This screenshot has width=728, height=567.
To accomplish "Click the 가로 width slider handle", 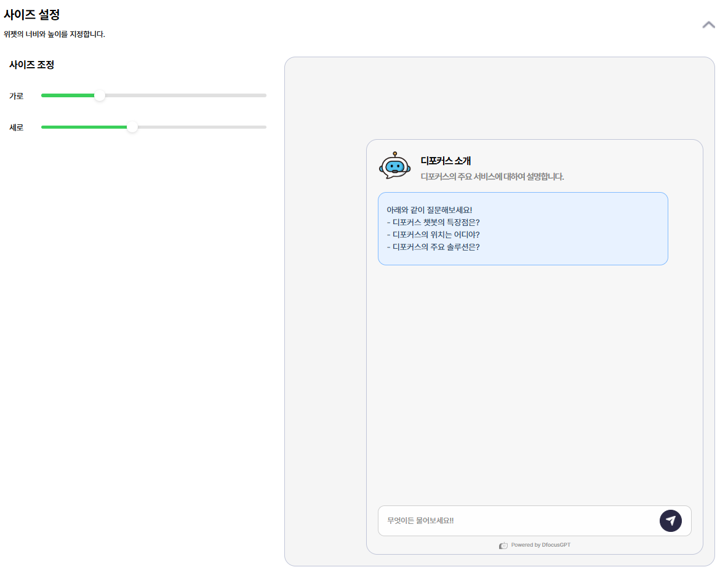I will [100, 95].
